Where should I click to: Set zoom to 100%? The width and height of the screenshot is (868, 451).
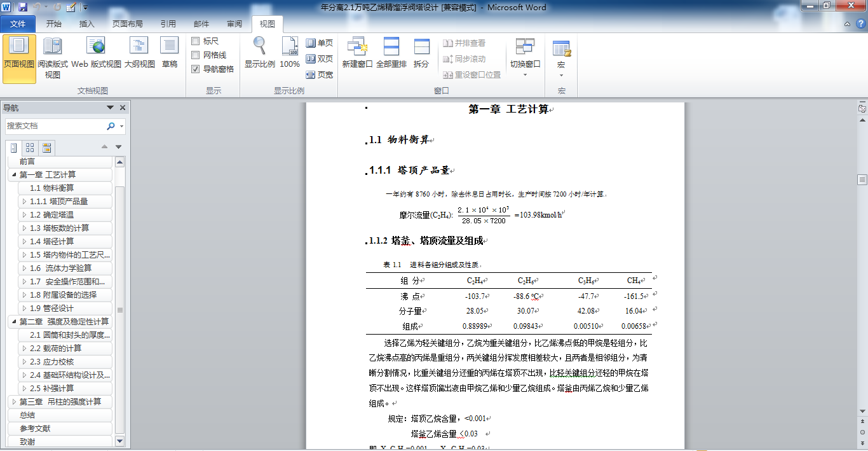pos(290,53)
